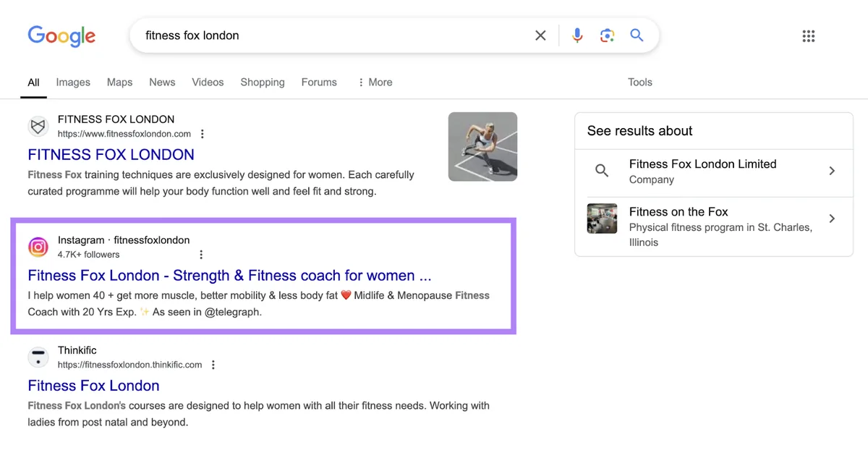
Task: Click the Thinkific site favicon
Action: tap(38, 357)
